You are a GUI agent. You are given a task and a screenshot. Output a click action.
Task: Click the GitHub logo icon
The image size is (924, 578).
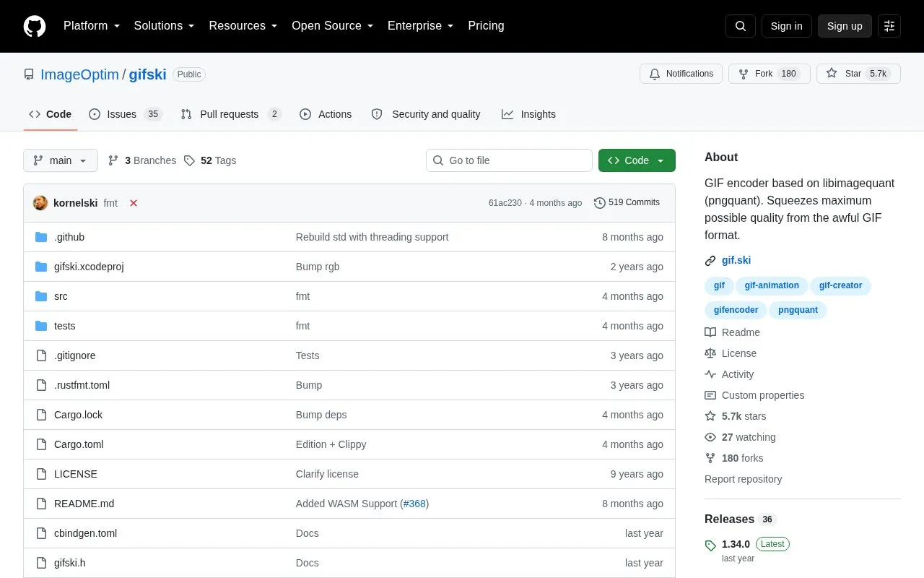(35, 26)
